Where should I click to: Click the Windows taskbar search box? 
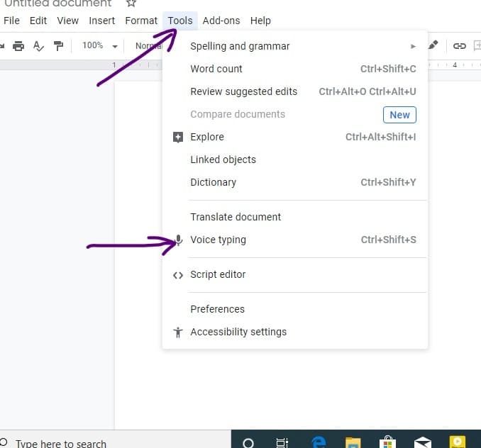(x=60, y=443)
